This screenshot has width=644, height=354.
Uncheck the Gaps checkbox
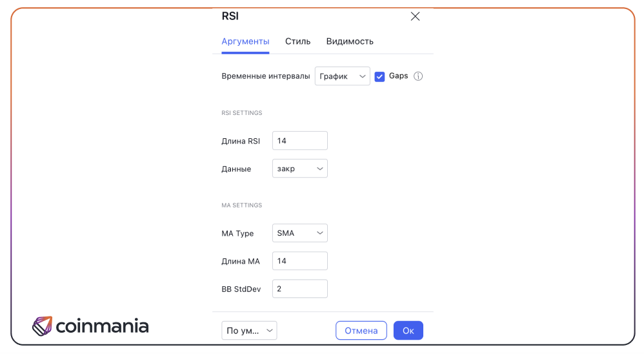point(379,76)
